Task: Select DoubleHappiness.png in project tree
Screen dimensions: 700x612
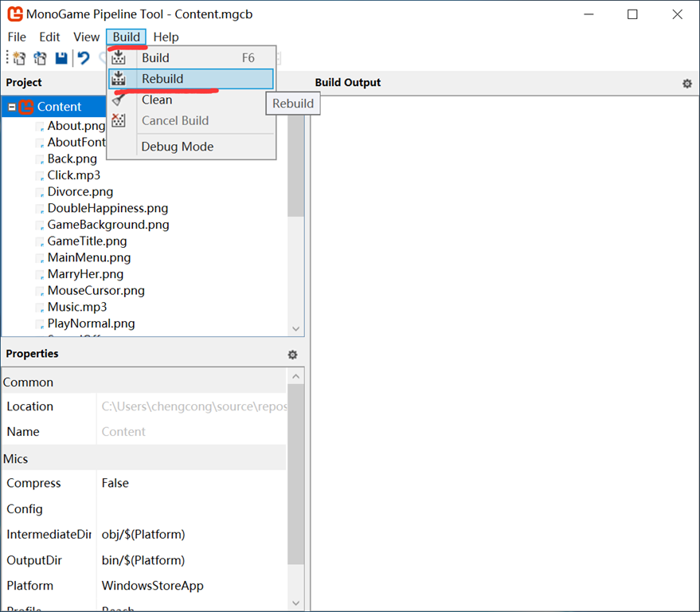Action: [108, 208]
